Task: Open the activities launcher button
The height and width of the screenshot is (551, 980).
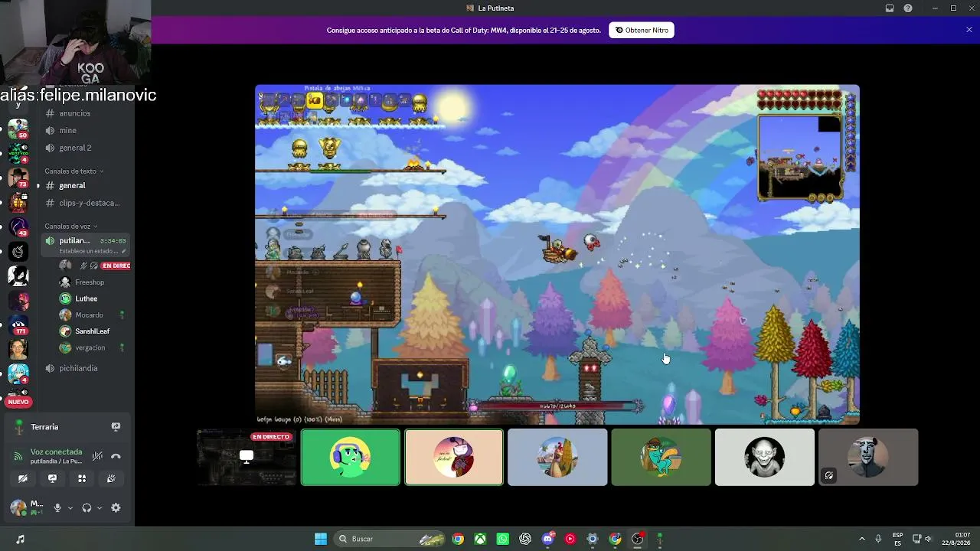Action: point(82,479)
